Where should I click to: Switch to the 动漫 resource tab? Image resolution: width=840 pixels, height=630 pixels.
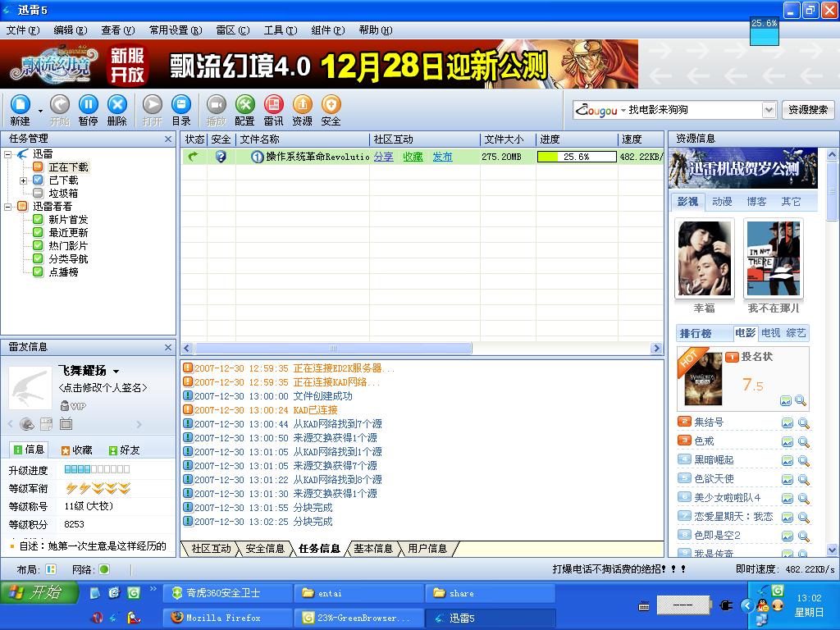click(x=722, y=202)
